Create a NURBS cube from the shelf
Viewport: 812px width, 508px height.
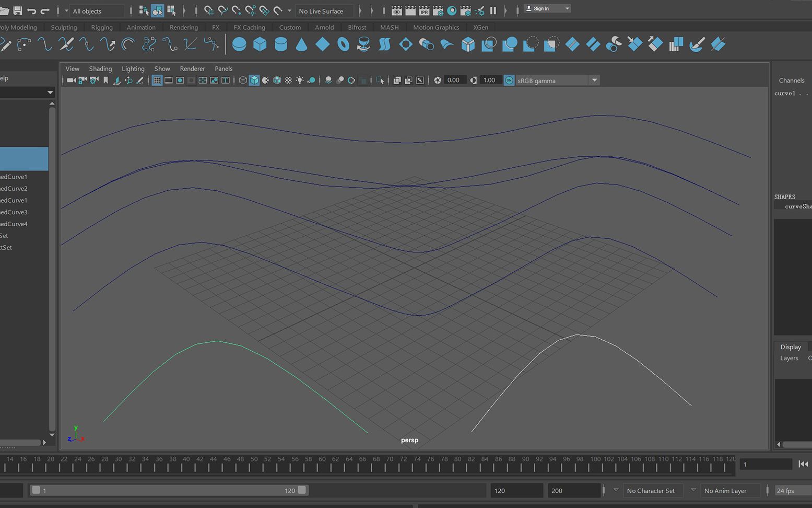pyautogui.click(x=260, y=45)
